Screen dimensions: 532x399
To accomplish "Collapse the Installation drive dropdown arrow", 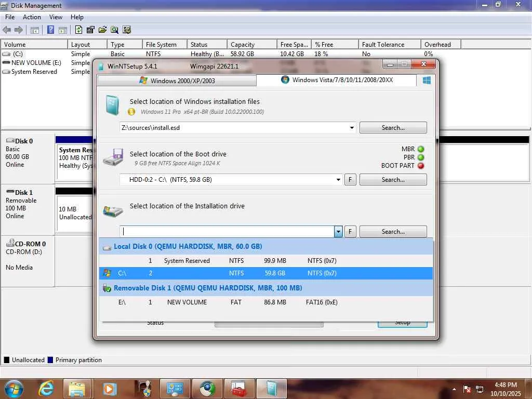I will (x=338, y=232).
